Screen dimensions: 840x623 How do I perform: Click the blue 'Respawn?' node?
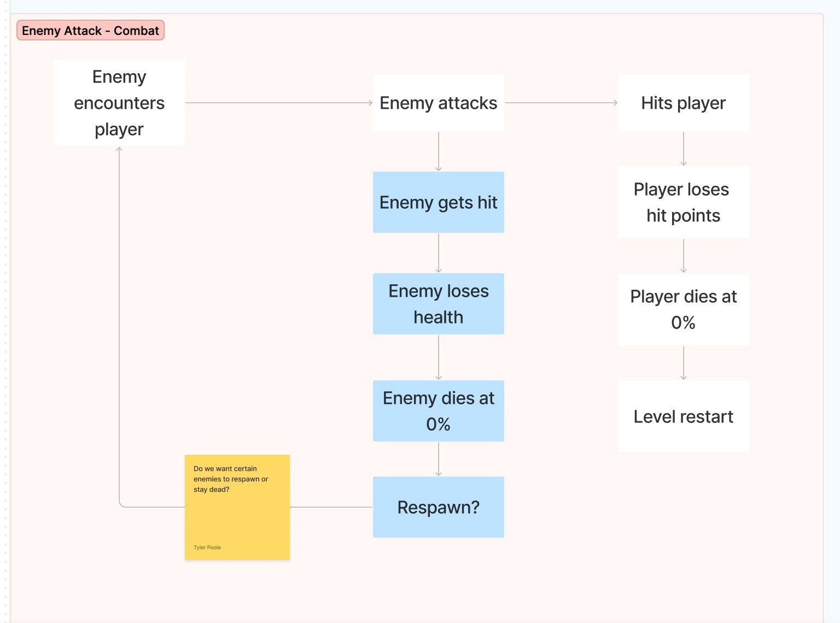(x=439, y=507)
